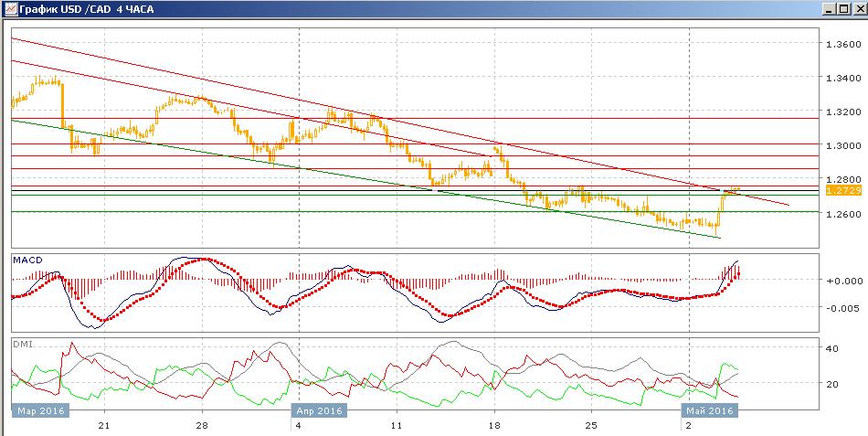Click the 1.2600 price axis label
This screenshot has width=868, height=436.
843,213
